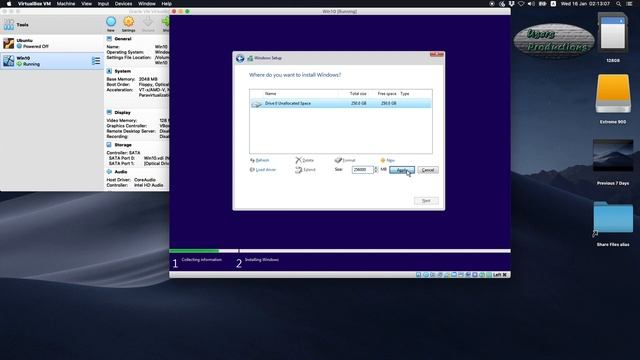
Task: Click the Extreme 900 drive desktop icon
Action: pyautogui.click(x=613, y=93)
